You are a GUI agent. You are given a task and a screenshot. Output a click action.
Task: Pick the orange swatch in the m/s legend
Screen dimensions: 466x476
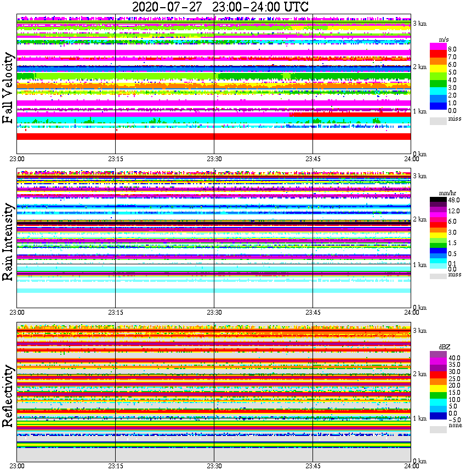(438, 61)
